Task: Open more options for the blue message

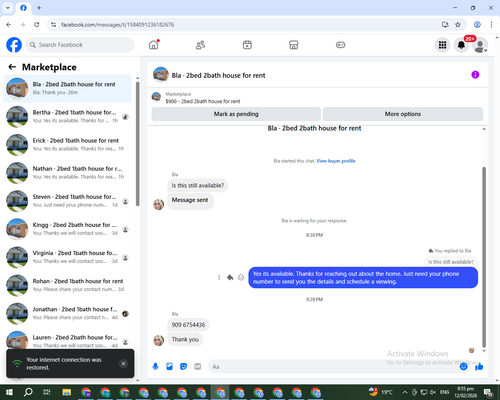Action: coord(219,277)
